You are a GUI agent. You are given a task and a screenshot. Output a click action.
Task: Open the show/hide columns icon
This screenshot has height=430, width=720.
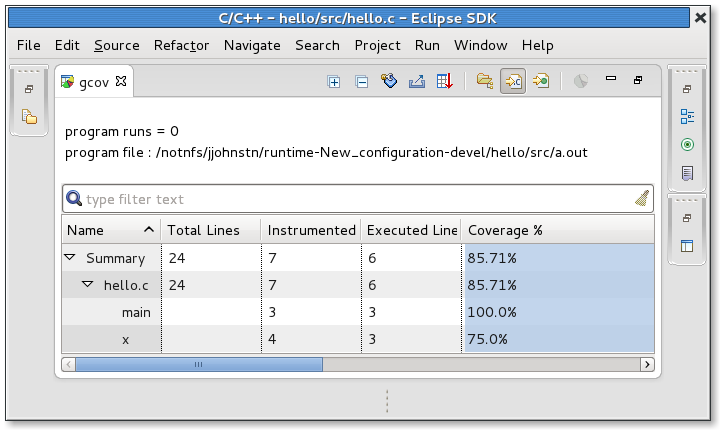[x=389, y=81]
